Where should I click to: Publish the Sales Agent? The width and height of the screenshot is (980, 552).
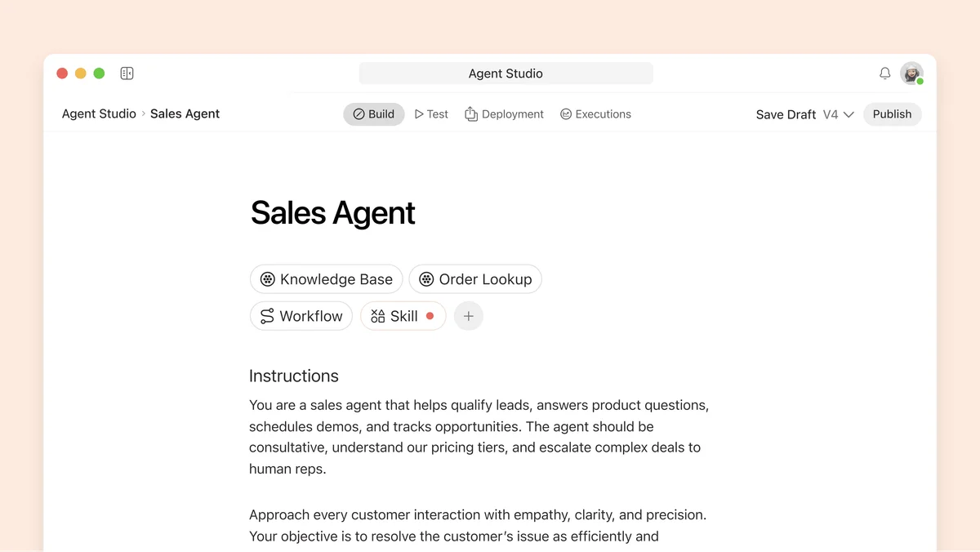click(x=892, y=114)
